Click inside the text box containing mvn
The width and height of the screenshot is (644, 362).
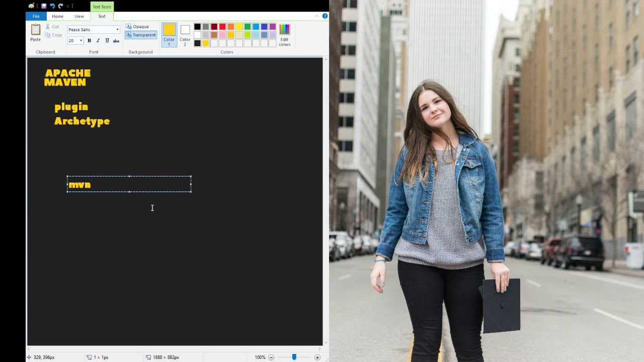(129, 184)
